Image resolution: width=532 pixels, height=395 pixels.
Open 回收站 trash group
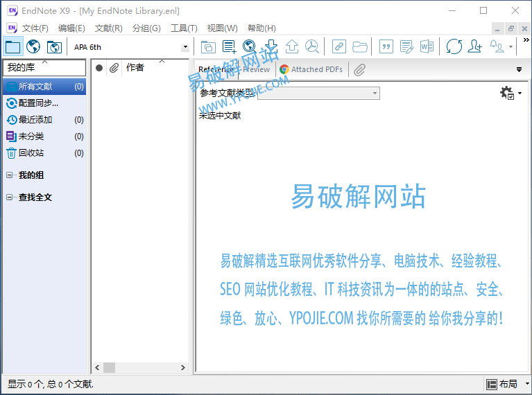[44, 153]
